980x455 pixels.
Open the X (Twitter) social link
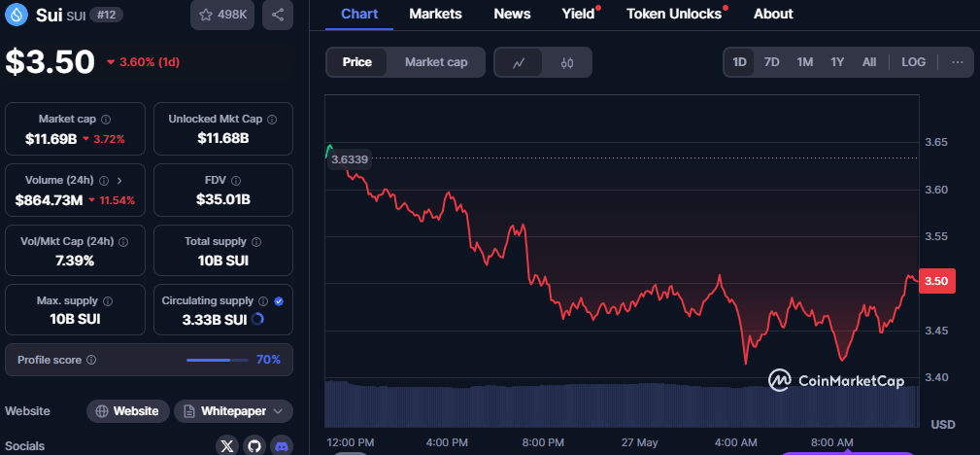click(x=227, y=445)
